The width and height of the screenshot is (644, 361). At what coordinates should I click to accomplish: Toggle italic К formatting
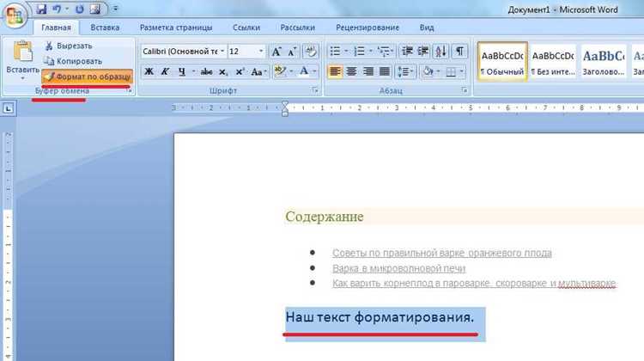(x=165, y=71)
